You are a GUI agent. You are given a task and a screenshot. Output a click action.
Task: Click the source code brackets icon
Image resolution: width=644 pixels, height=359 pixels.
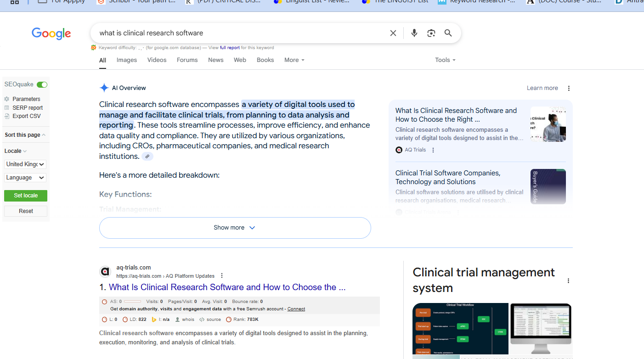click(202, 320)
